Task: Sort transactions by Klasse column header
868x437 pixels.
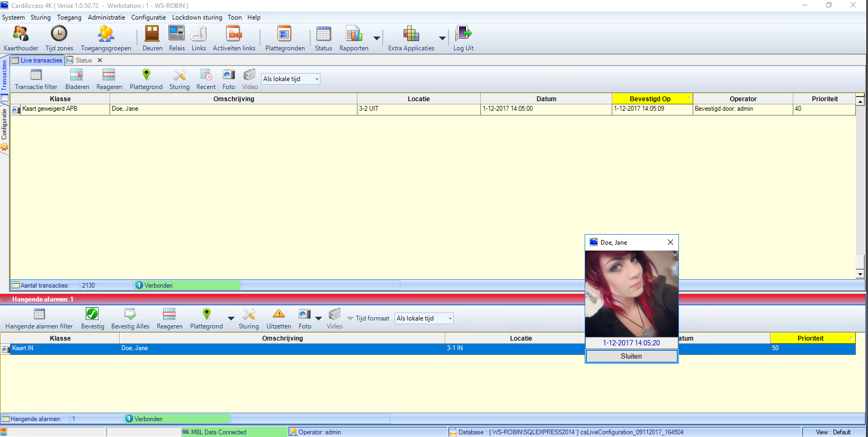Action: 60,99
